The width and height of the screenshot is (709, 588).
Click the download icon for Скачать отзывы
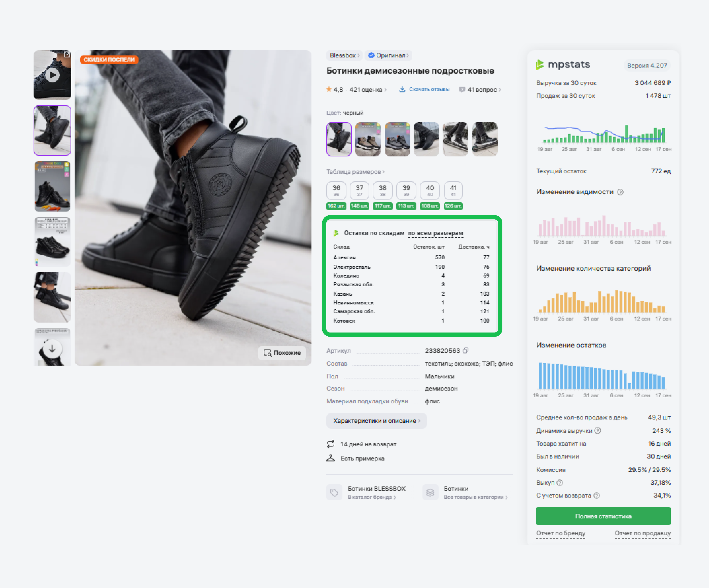[x=402, y=89]
